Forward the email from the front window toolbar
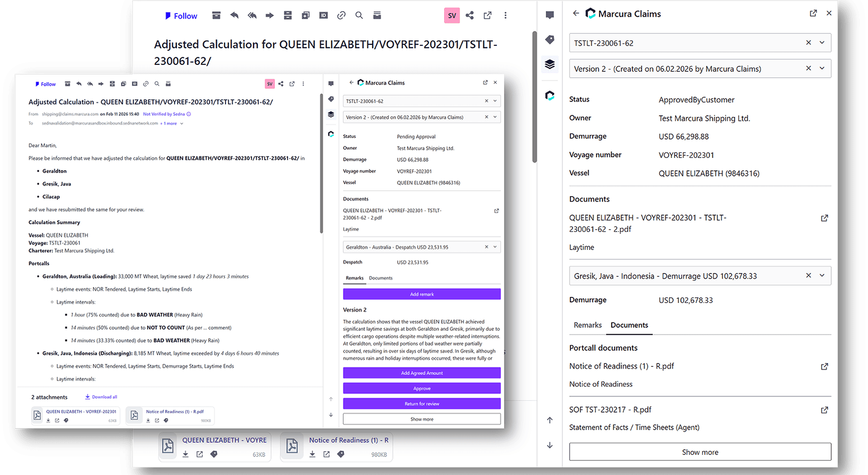 tap(101, 84)
